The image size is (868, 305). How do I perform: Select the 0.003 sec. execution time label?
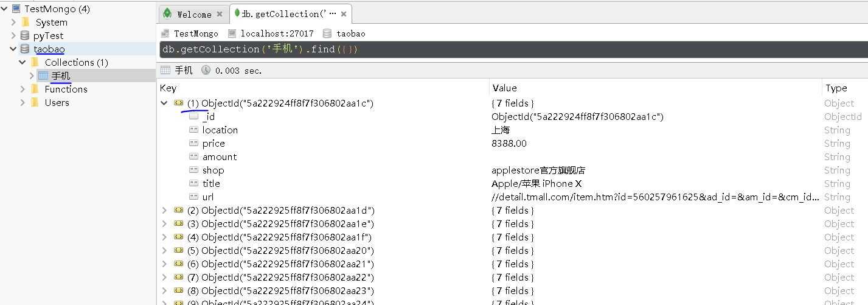tap(238, 71)
